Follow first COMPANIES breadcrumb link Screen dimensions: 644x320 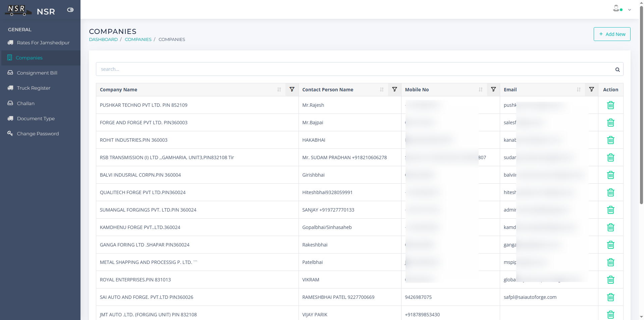click(x=138, y=39)
